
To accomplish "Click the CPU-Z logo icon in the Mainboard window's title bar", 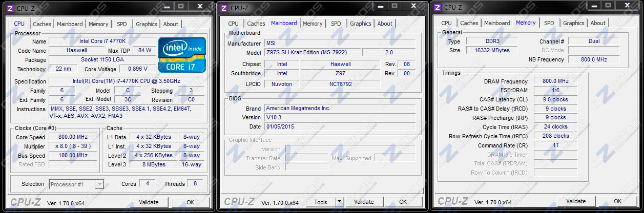I will point(224,8).
